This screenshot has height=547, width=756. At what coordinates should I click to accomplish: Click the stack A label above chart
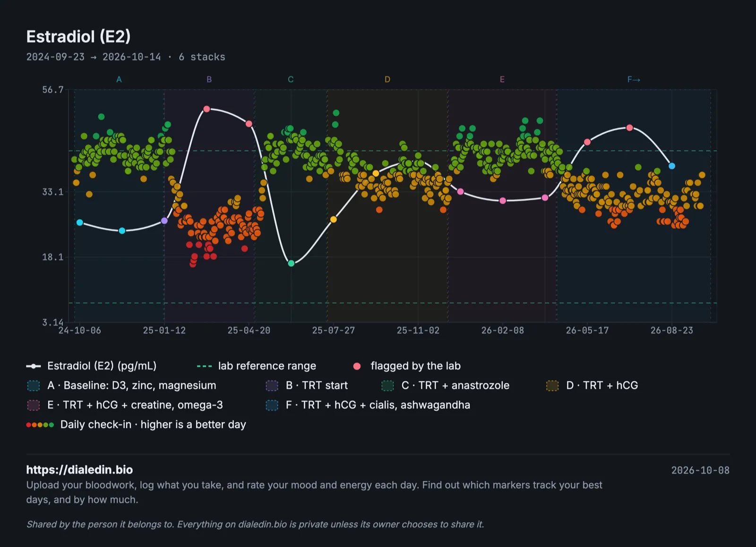(x=119, y=79)
